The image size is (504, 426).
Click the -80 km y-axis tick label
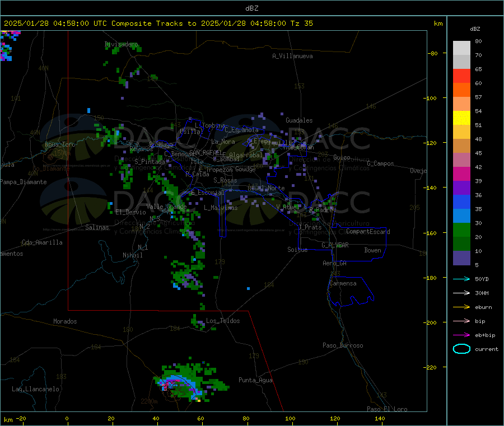[x=432, y=53]
